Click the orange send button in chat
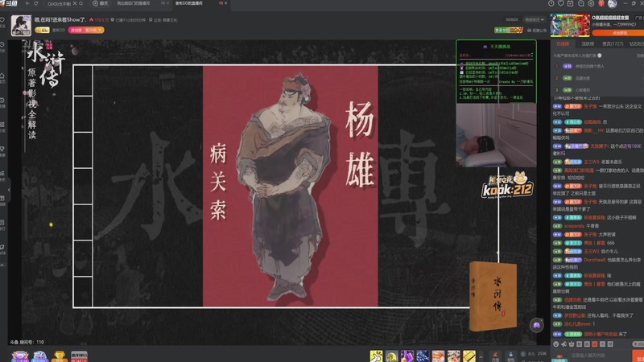Image resolution: width=644 pixels, height=362 pixels. pyautogui.click(x=638, y=356)
